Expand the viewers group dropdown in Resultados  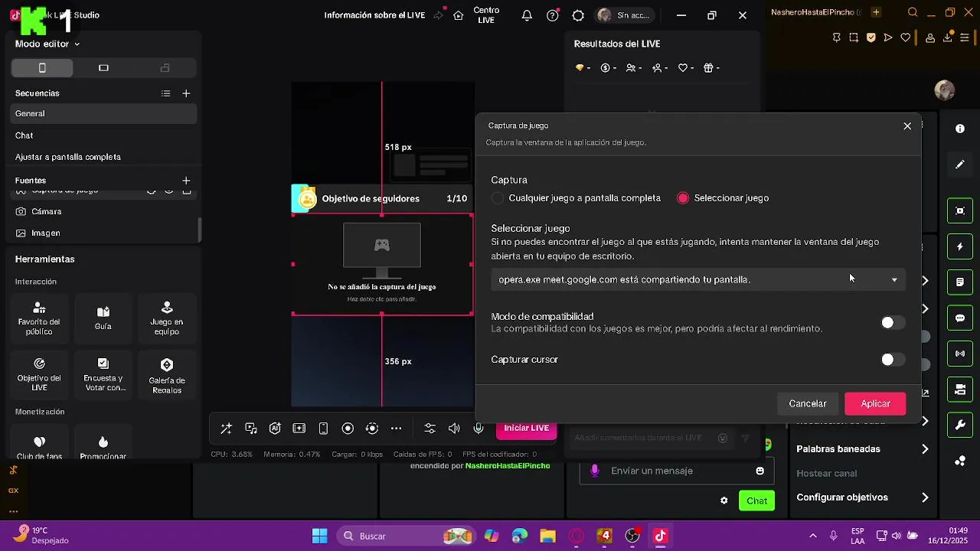tap(634, 68)
